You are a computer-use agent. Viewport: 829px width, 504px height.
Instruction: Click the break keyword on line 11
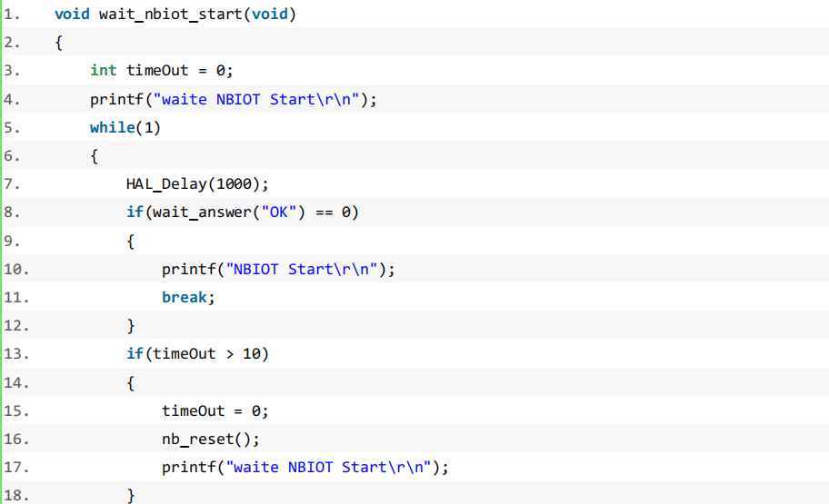coord(184,298)
